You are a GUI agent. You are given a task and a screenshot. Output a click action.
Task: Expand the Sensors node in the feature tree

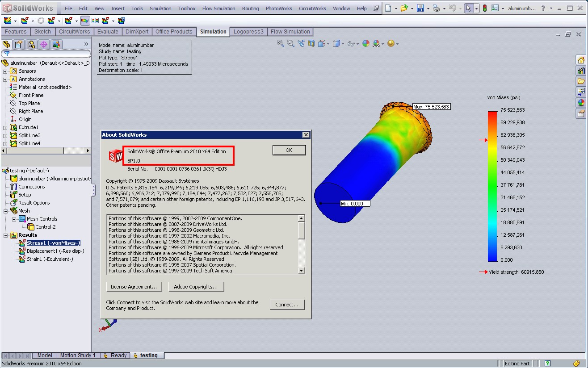4,71
